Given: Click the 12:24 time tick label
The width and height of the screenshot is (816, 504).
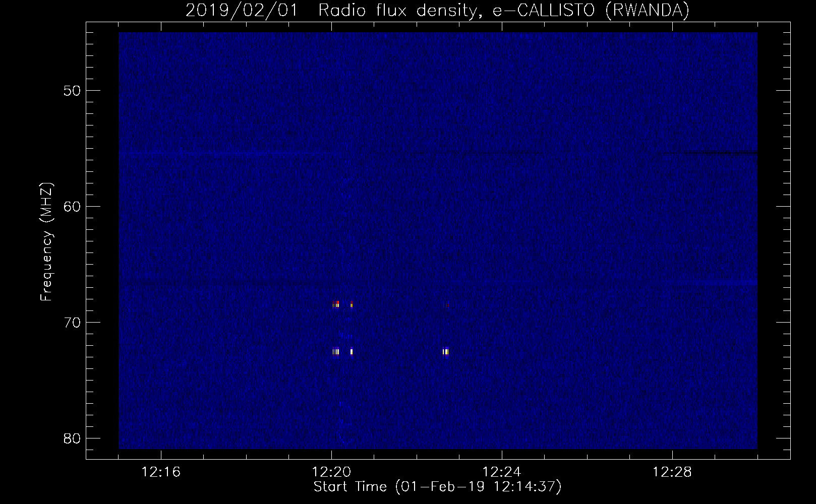Looking at the screenshot, I should point(502,472).
